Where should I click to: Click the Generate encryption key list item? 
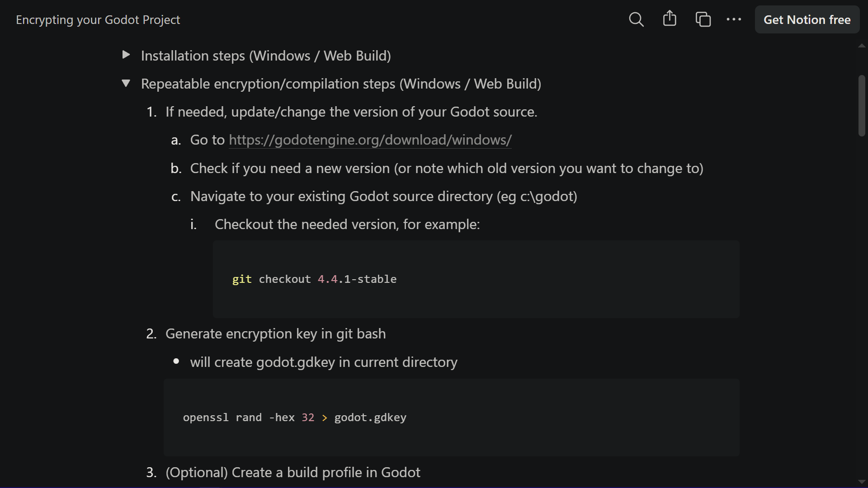[275, 334]
